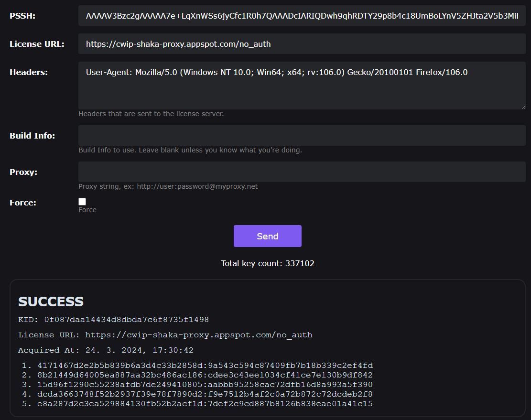Focus the License URL input box
This screenshot has height=420, width=531.
tap(302, 44)
